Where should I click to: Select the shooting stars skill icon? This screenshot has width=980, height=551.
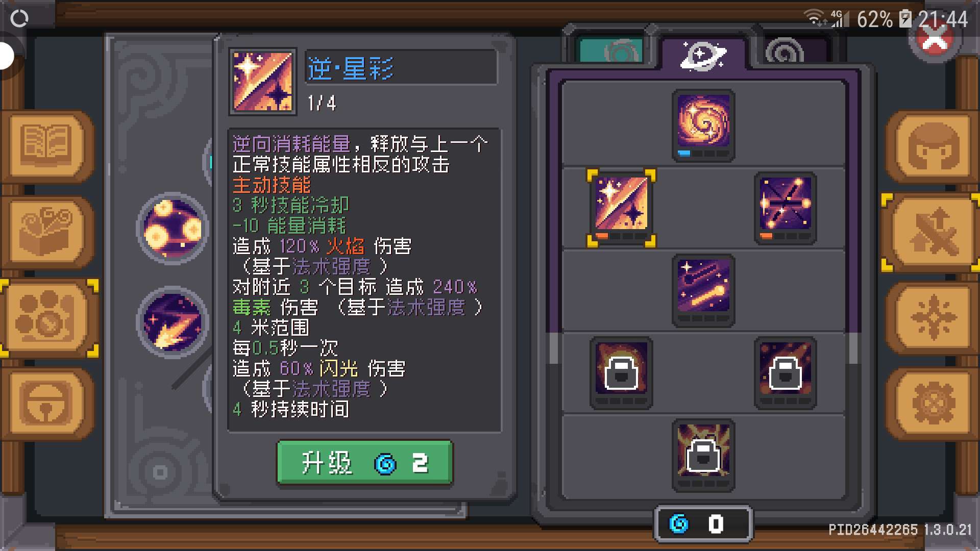(x=703, y=290)
